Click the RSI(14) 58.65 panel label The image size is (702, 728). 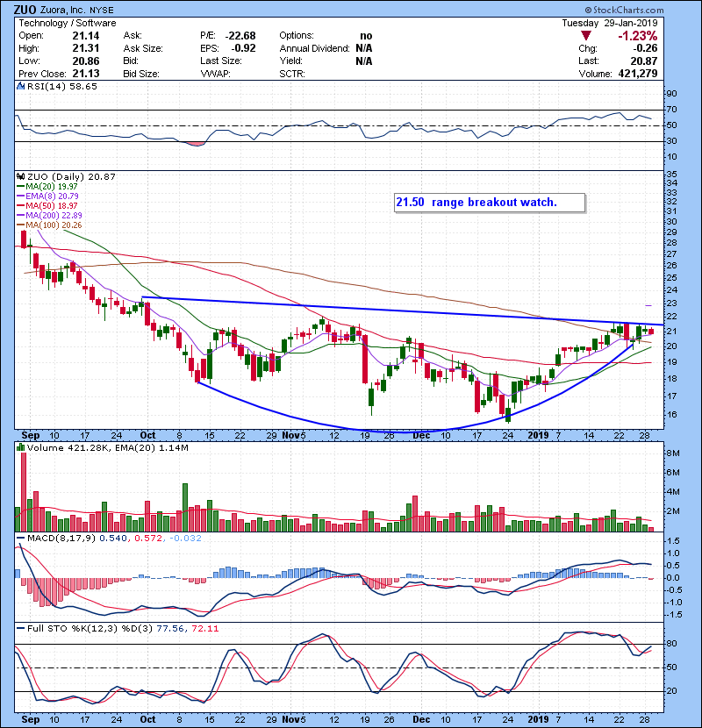tap(61, 86)
